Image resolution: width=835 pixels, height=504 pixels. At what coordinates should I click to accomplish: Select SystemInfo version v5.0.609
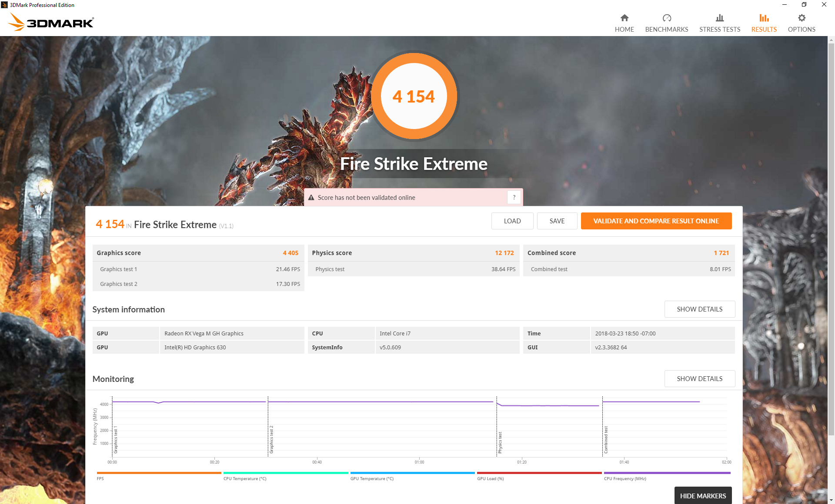coord(448,347)
